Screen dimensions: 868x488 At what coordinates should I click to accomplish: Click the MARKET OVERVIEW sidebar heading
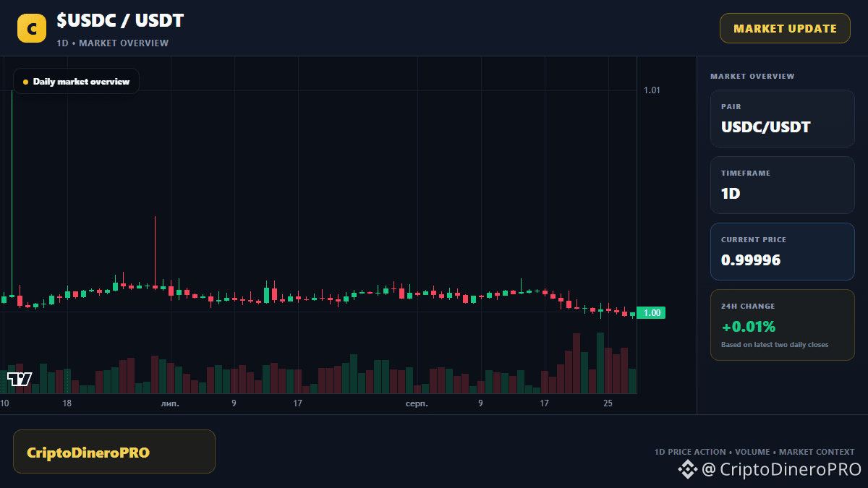tap(752, 76)
